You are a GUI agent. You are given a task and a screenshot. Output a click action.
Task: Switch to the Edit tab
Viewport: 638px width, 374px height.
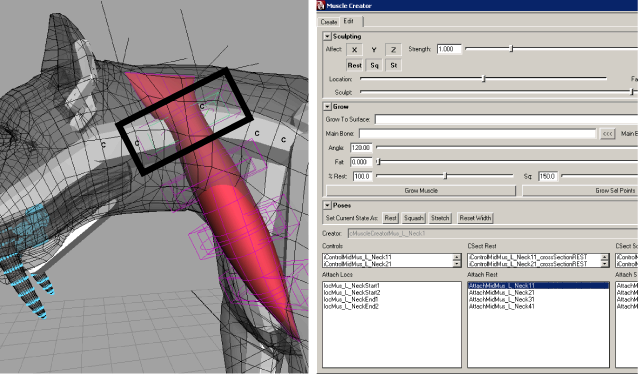(349, 21)
